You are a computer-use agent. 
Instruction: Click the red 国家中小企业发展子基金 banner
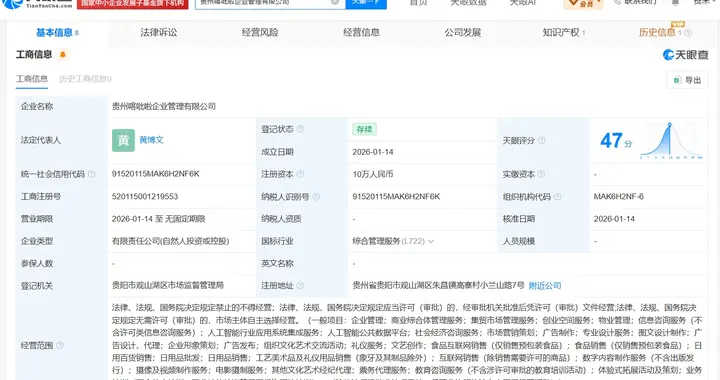tap(133, 4)
